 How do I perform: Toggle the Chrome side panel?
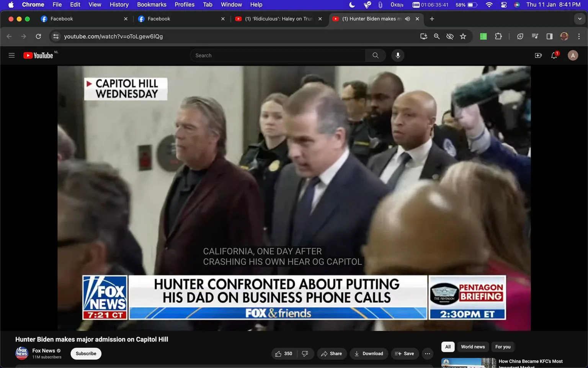(549, 36)
